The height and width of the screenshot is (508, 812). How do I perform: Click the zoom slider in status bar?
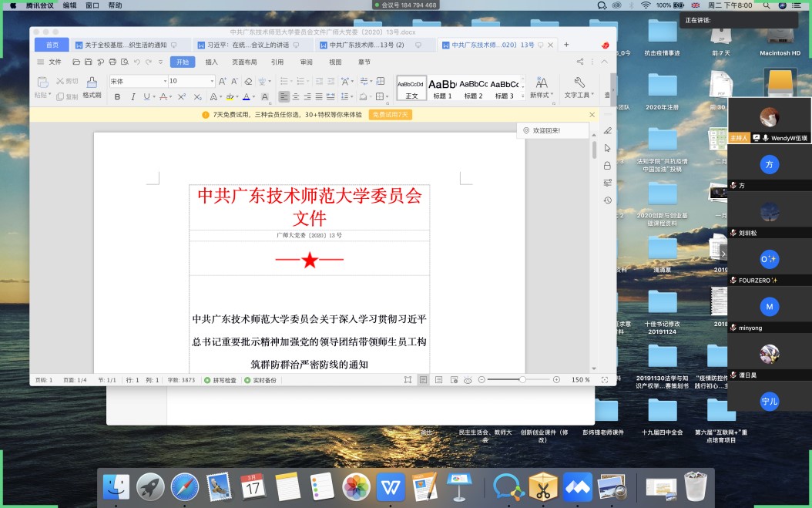coord(522,380)
